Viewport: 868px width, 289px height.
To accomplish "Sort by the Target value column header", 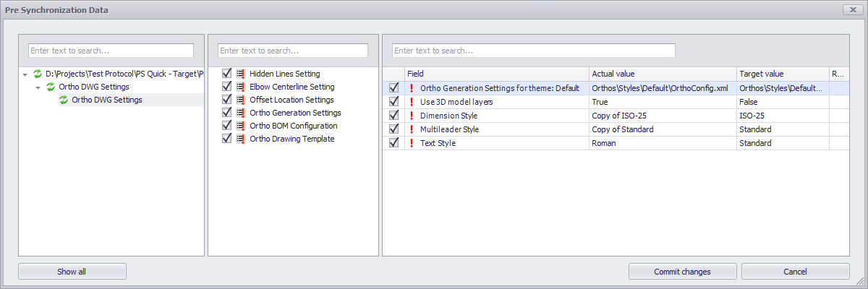I will click(783, 74).
